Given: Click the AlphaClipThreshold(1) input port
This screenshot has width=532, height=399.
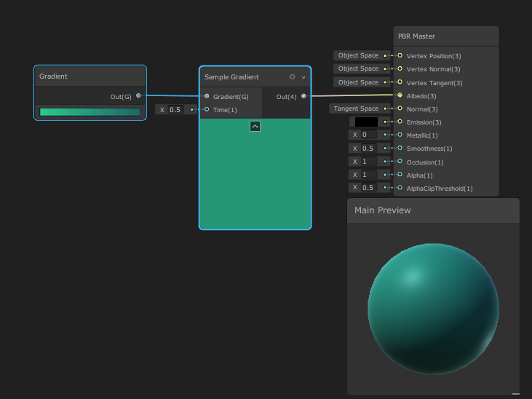Looking at the screenshot, I should tap(400, 188).
